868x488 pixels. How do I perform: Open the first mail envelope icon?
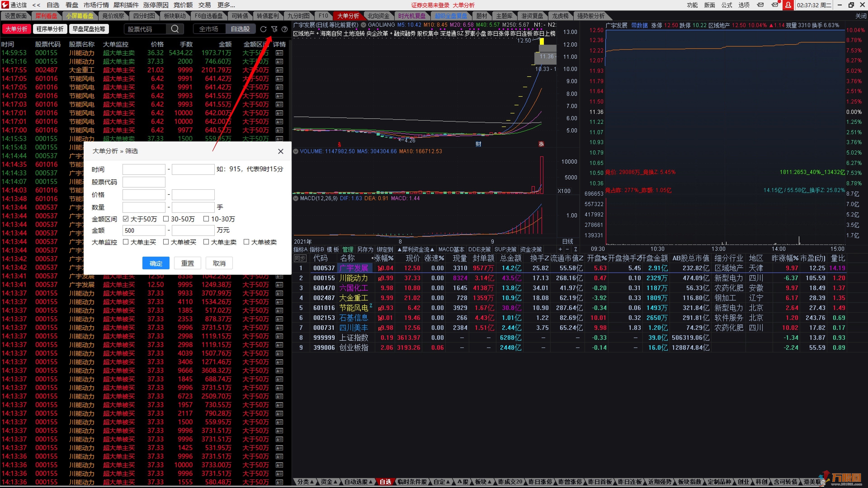(x=760, y=5)
